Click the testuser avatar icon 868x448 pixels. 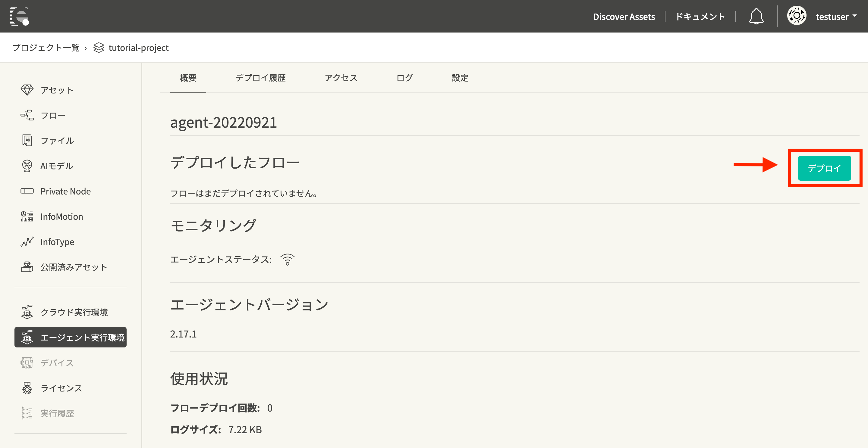[x=797, y=16]
